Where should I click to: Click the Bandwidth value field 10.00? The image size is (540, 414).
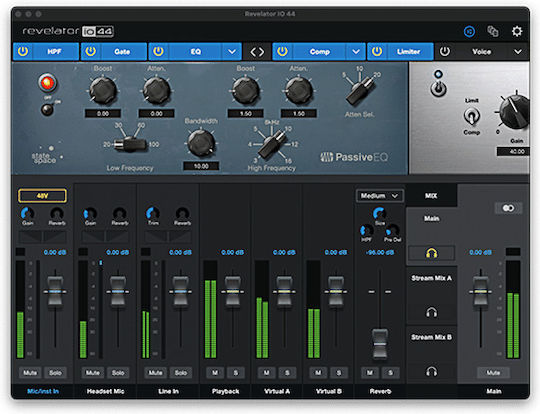201,166
